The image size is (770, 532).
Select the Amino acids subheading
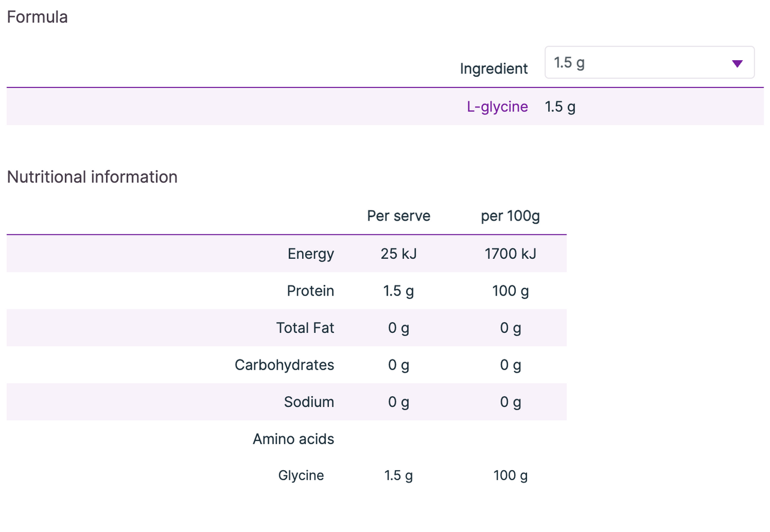click(x=293, y=439)
